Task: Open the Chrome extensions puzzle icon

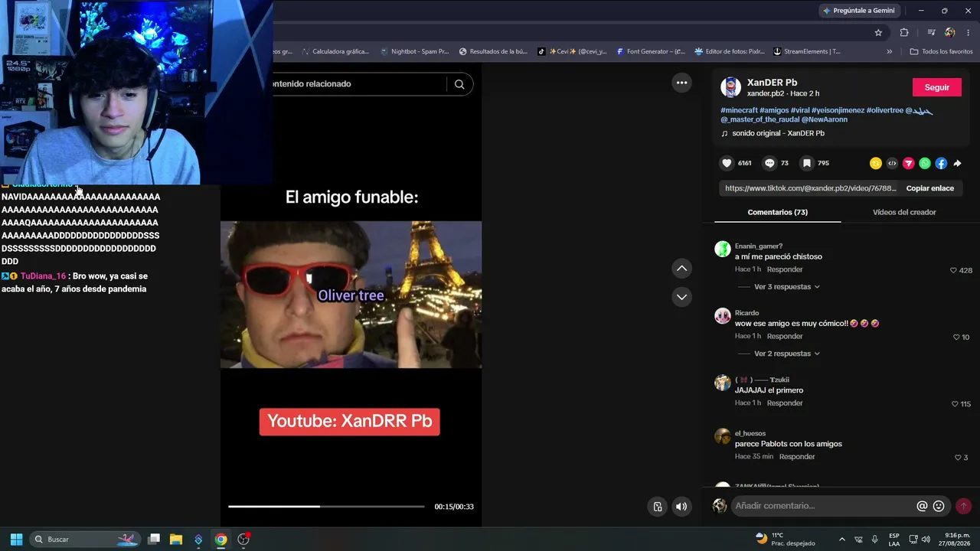Action: click(x=904, y=33)
